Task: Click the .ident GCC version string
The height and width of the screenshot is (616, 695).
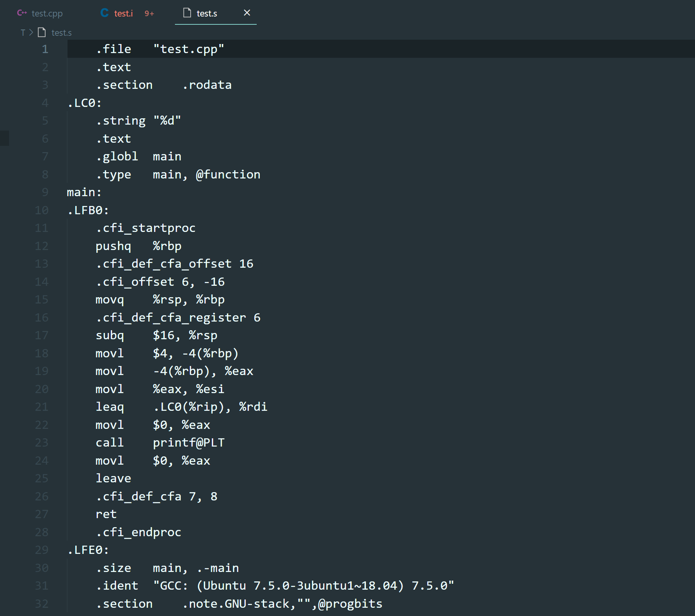Action: (x=303, y=586)
